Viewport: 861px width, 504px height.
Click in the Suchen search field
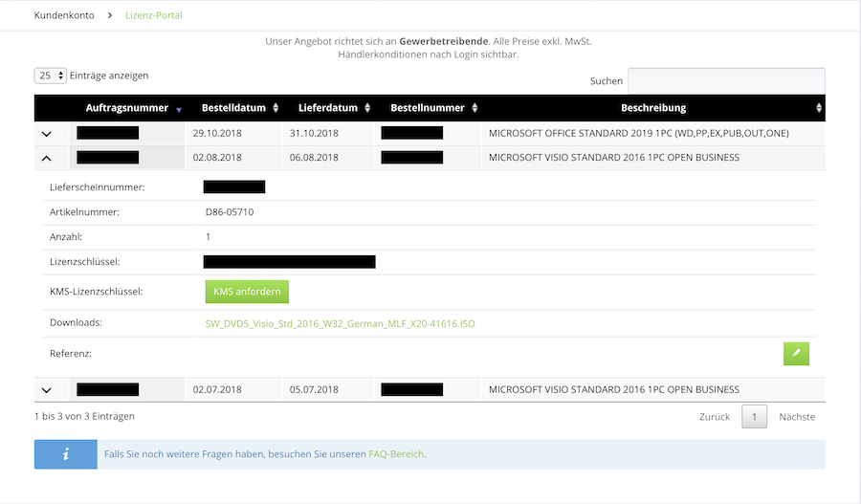coord(726,81)
